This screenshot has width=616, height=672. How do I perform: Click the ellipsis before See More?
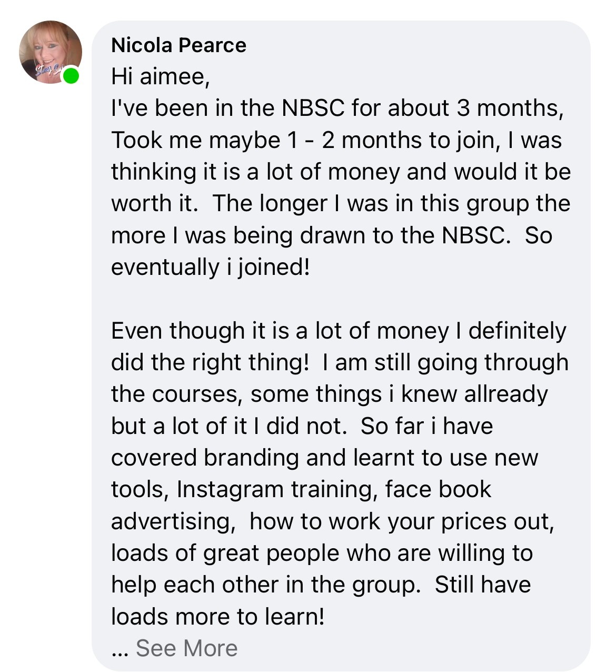121,650
